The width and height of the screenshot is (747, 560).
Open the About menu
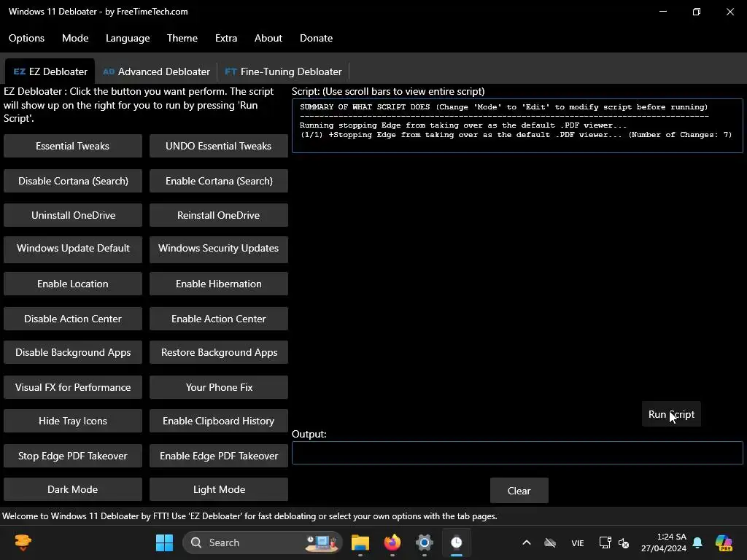[x=268, y=38]
